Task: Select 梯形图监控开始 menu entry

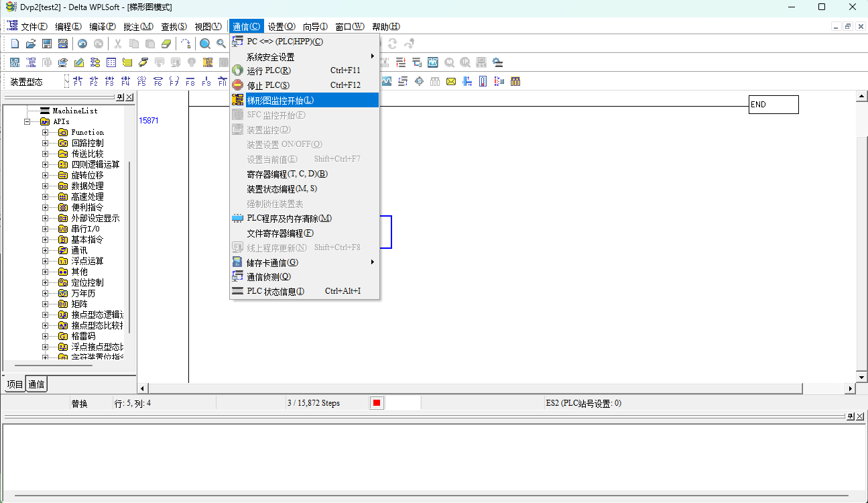Action: tap(305, 100)
